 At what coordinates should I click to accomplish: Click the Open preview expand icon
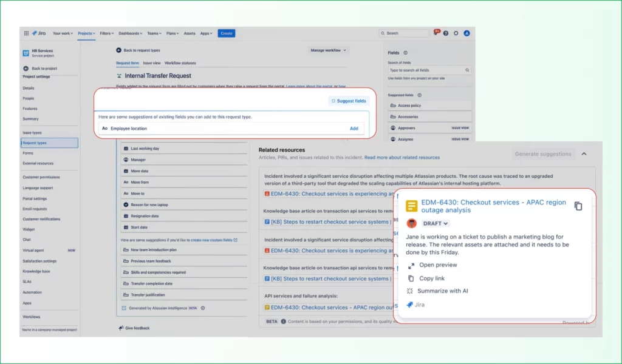pos(411,265)
